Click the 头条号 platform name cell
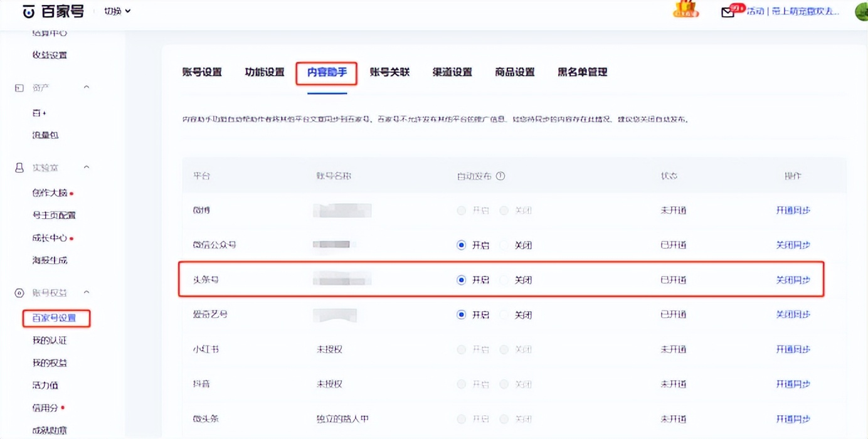Screen dimensions: 868x439 [x=206, y=280]
